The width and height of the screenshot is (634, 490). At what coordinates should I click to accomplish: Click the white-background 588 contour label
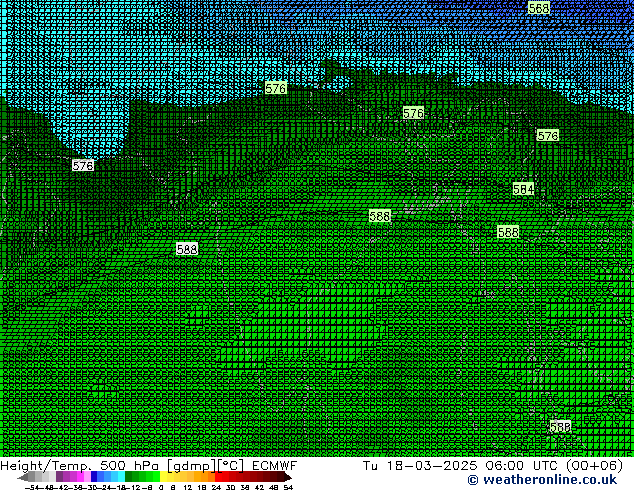pos(187,249)
